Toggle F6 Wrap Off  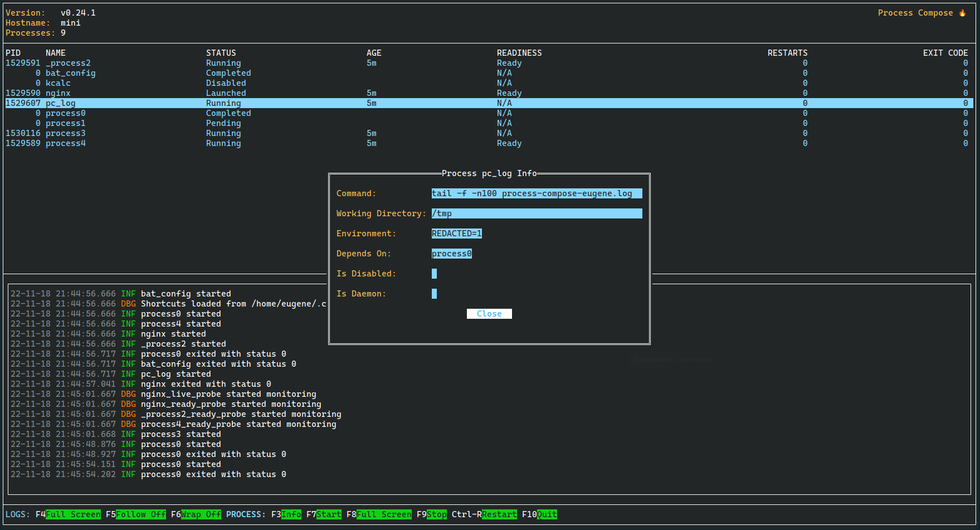(x=196, y=514)
